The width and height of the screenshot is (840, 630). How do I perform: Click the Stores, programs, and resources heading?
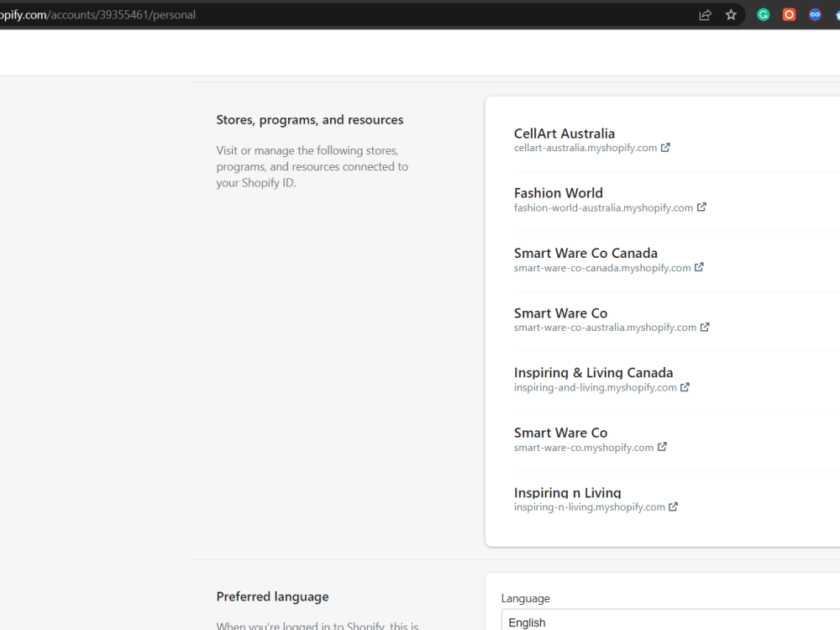click(310, 120)
